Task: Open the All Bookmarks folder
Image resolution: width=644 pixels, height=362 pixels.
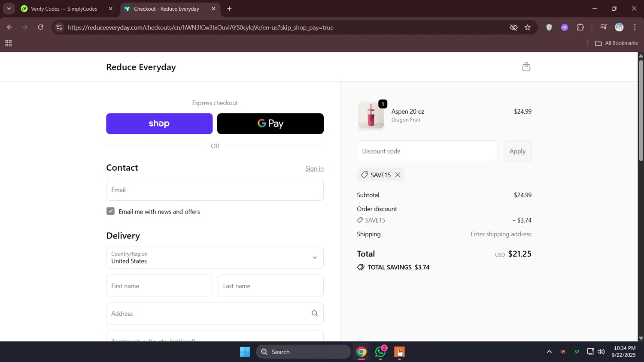Action: pos(617,43)
